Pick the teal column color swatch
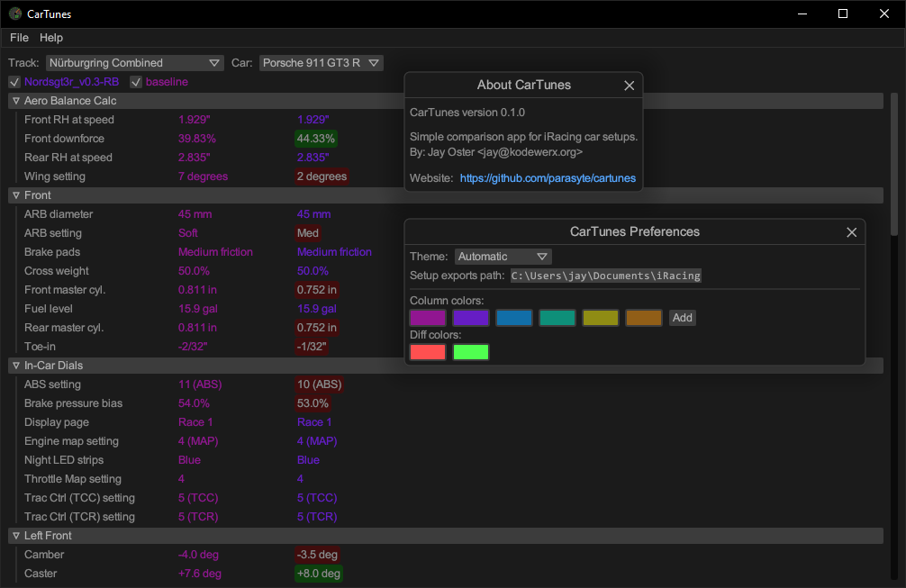Viewport: 906px width, 588px height. point(557,318)
